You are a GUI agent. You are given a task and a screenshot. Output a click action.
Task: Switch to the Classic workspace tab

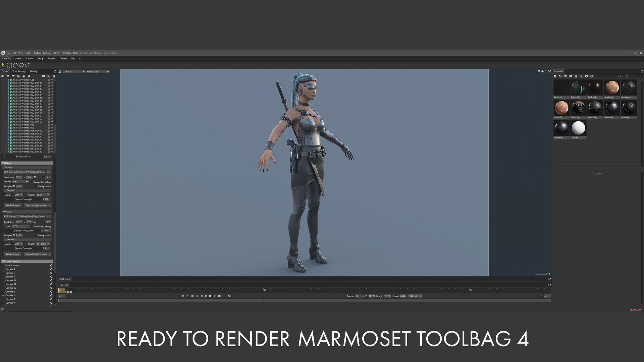pyautogui.click(x=18, y=59)
